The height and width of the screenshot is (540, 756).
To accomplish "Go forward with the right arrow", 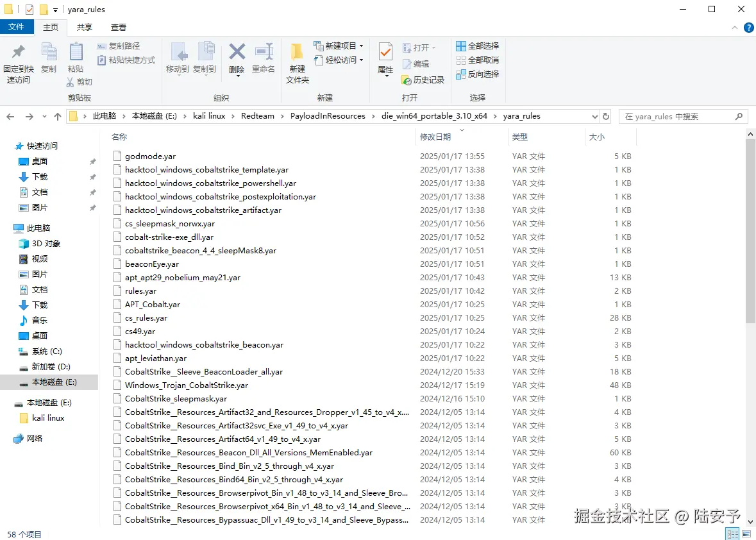I will pyautogui.click(x=29, y=116).
